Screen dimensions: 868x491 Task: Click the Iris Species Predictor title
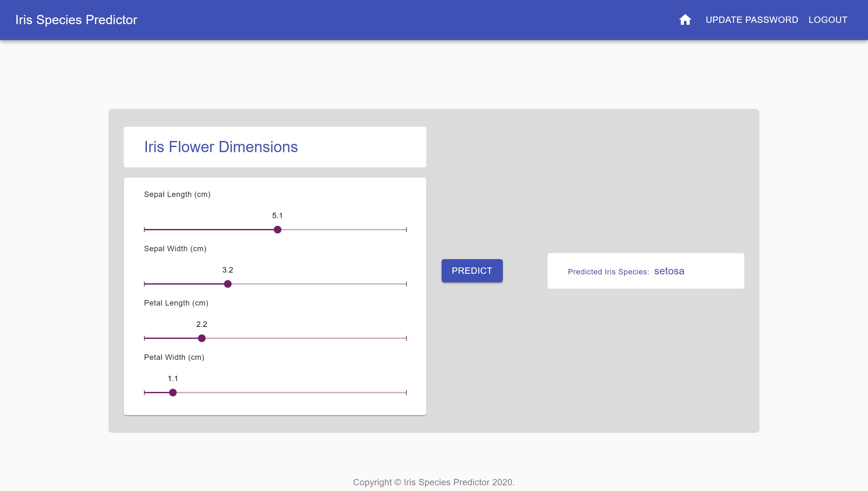click(76, 20)
